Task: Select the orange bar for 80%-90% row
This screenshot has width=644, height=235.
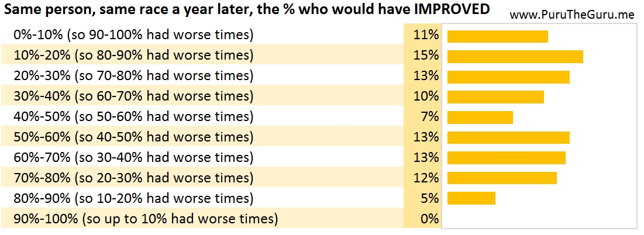Action: click(x=471, y=198)
